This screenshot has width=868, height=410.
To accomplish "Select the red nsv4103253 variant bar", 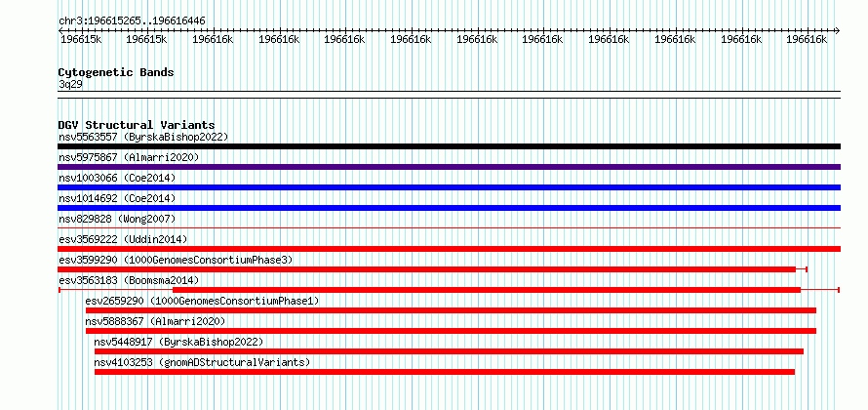I will [445, 372].
